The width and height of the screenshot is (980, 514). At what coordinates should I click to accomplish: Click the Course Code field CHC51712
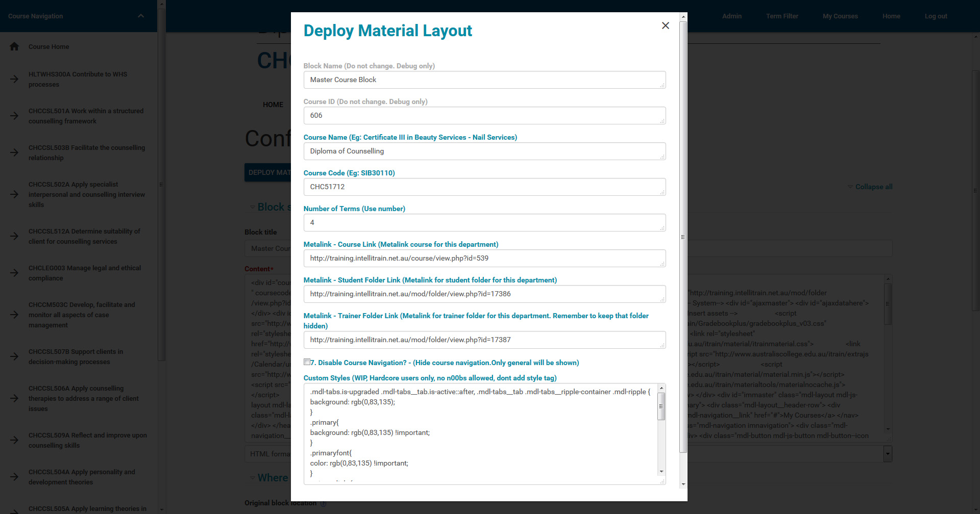click(484, 187)
